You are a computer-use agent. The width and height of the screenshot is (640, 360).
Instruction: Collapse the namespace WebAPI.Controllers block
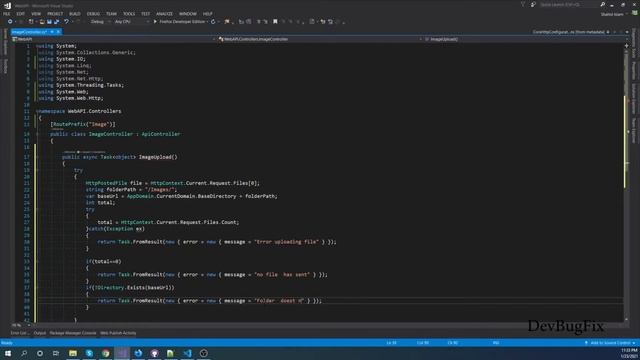point(37,111)
